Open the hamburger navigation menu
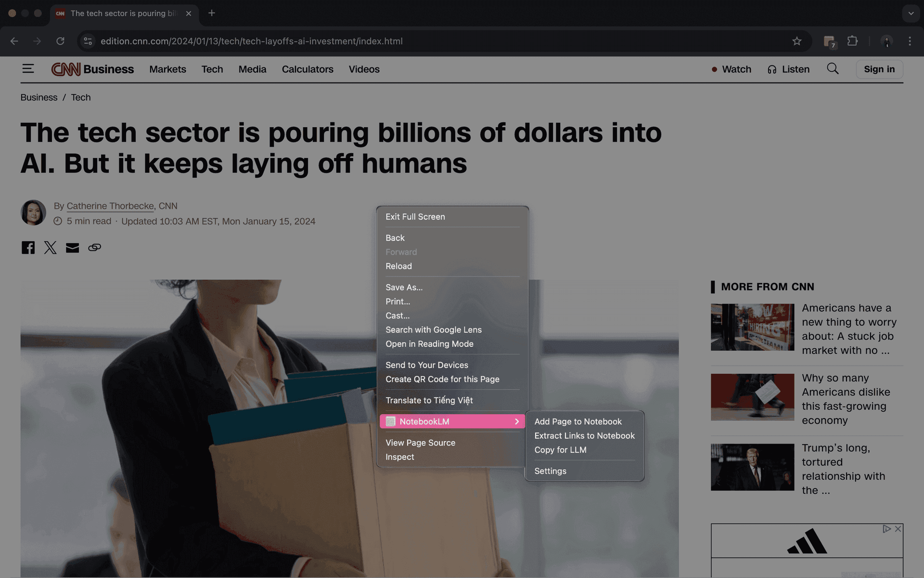This screenshot has height=578, width=924. tap(28, 69)
